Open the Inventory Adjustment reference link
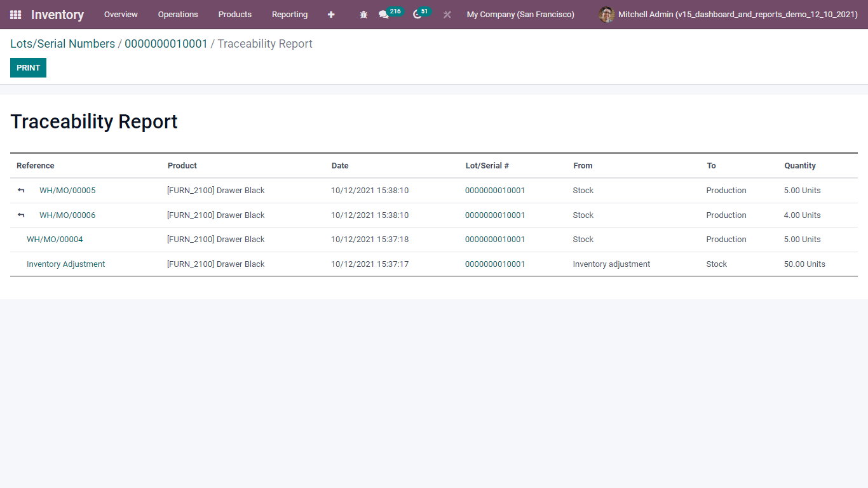This screenshot has width=868, height=488. [x=65, y=264]
